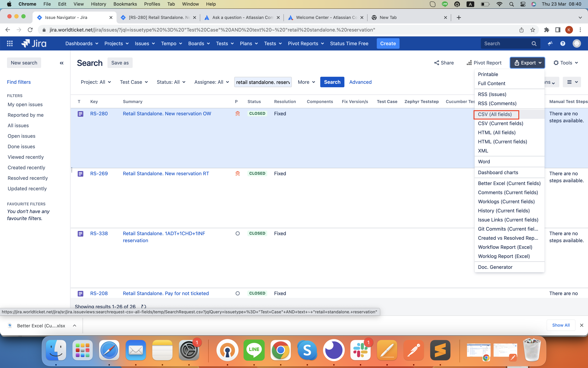Viewport: 588px width, 368px height.
Task: Expand the Assignee: All filter dropdown
Action: (x=211, y=82)
